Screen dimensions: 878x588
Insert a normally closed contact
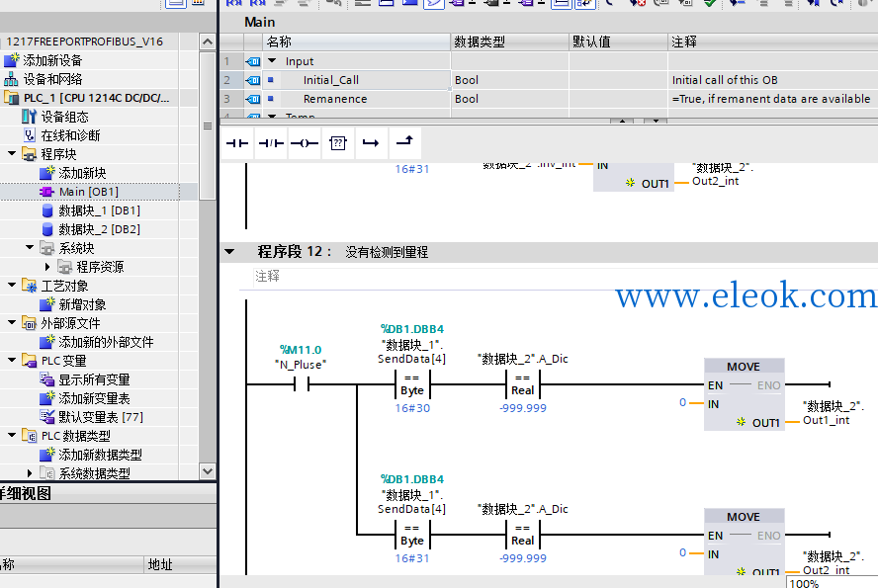[x=271, y=143]
